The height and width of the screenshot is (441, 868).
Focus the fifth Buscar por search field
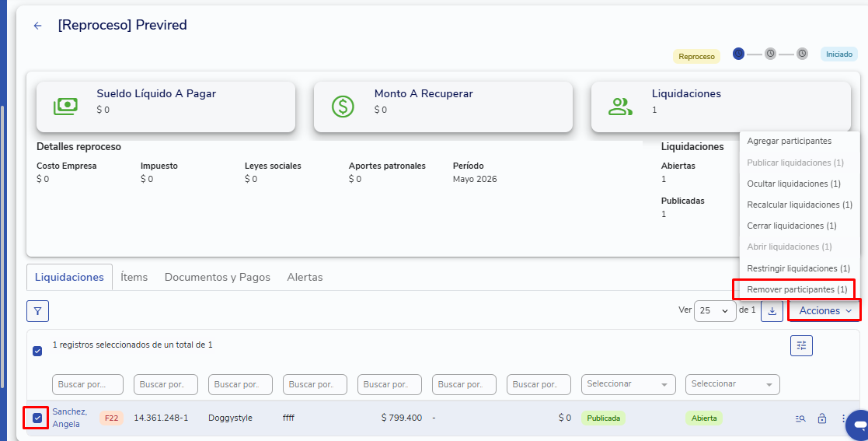click(390, 384)
